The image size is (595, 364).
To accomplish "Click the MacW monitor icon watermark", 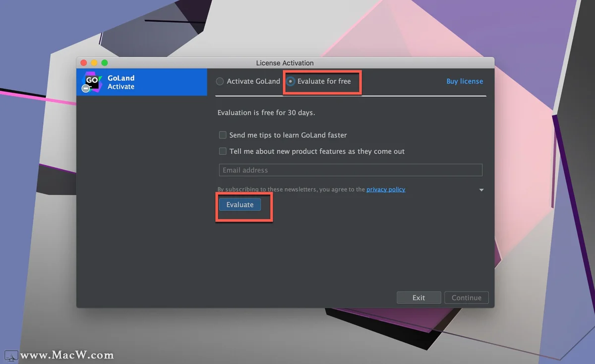I will [11, 355].
